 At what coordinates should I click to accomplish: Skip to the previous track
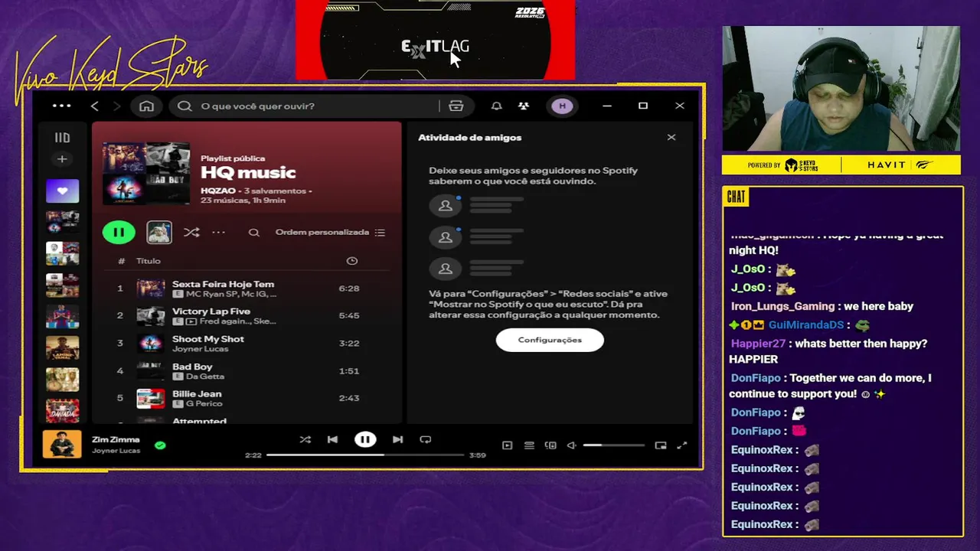(332, 439)
